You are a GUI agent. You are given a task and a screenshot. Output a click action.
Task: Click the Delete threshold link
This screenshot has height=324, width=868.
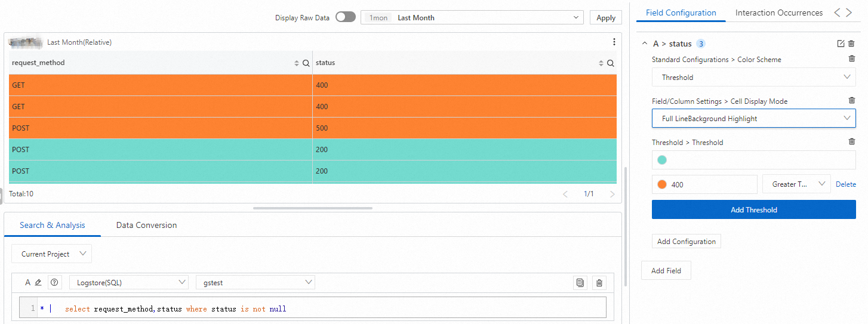tap(845, 184)
